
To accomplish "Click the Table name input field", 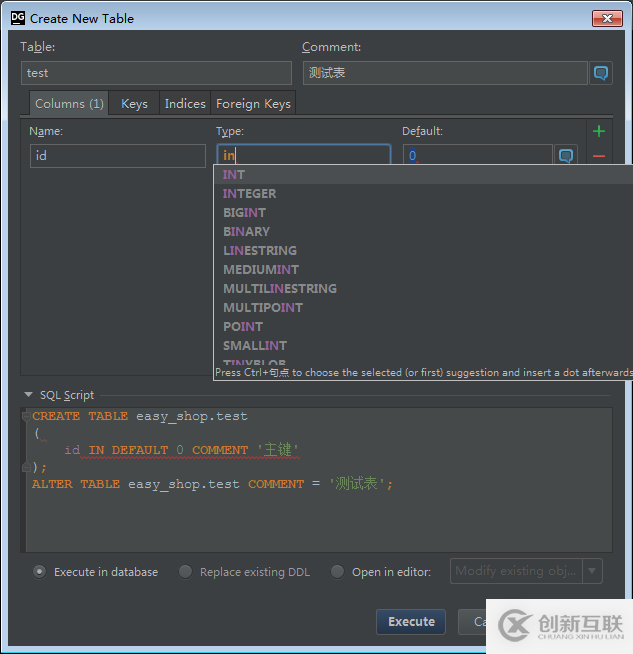I will tap(156, 73).
